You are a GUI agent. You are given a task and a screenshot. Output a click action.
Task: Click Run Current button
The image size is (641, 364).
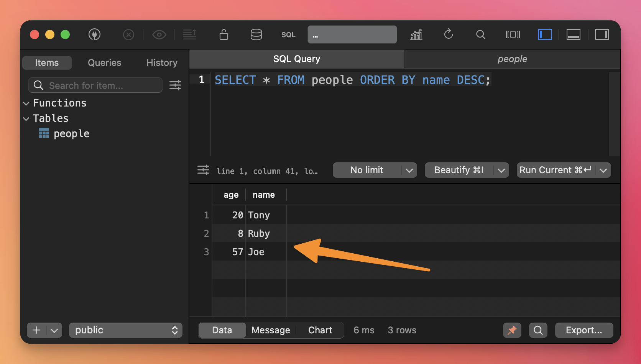coord(555,170)
